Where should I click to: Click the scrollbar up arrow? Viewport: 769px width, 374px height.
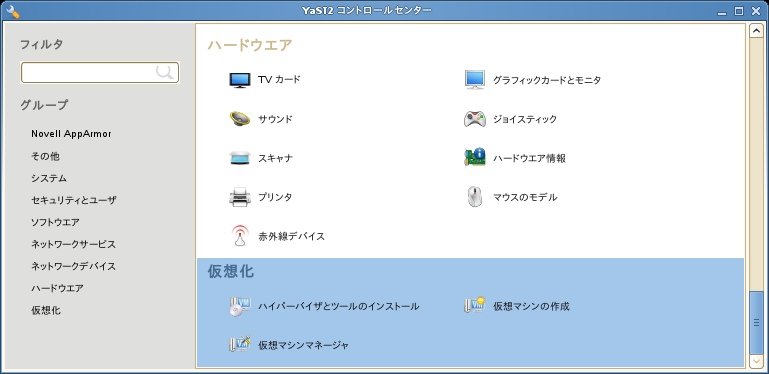point(756,32)
